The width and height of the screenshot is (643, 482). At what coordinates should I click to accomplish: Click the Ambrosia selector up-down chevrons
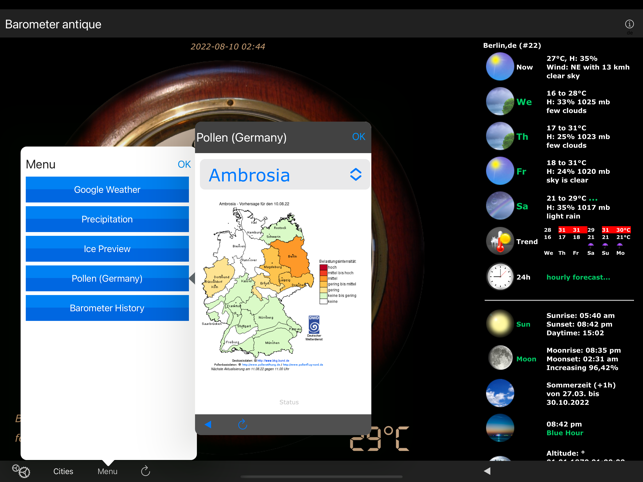[356, 175]
